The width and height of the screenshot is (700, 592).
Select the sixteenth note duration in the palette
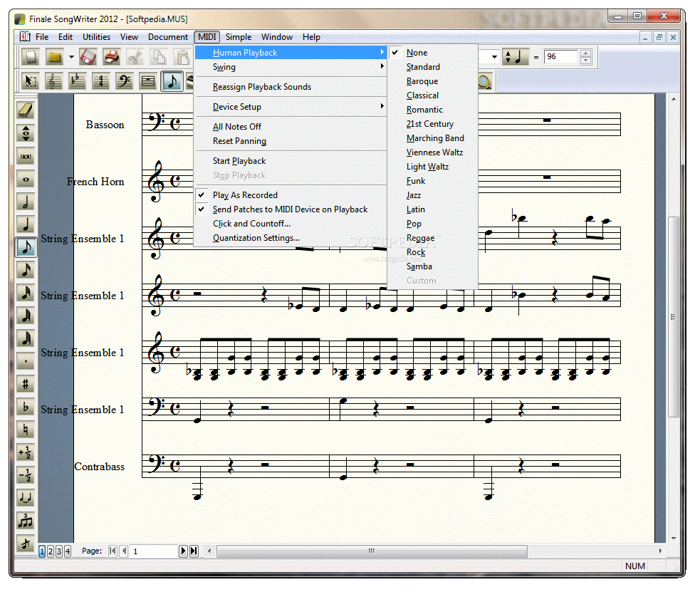26,270
